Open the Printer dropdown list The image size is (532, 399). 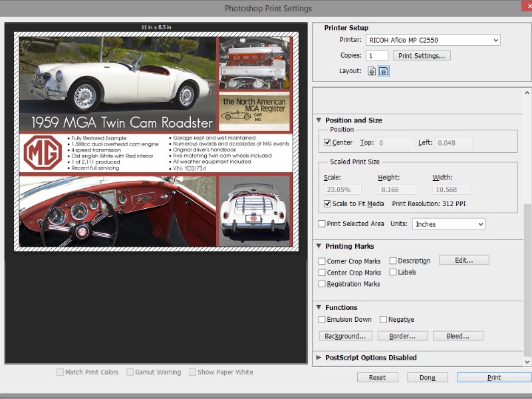(432, 41)
